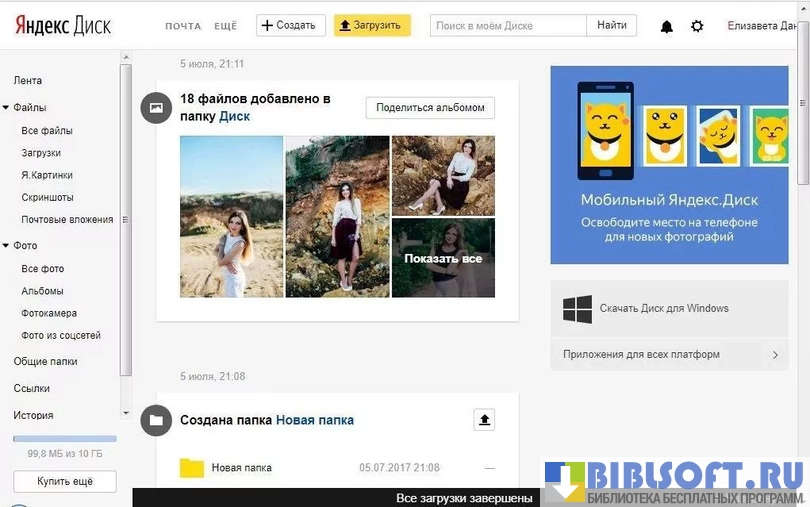Click the upload icon beside Новая папка event
The height and width of the screenshot is (507, 810).
tap(485, 420)
